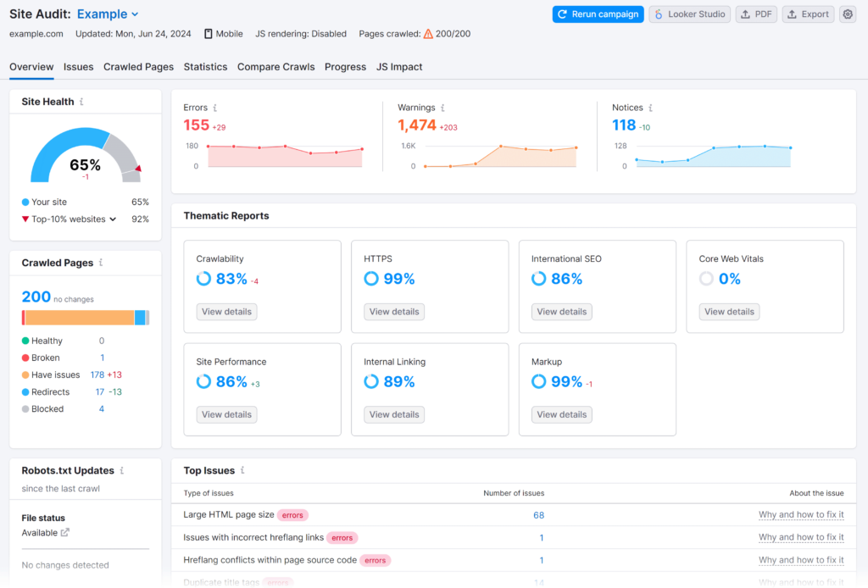The height and width of the screenshot is (588, 868).
Task: Switch to the Issues tab
Action: tap(78, 67)
